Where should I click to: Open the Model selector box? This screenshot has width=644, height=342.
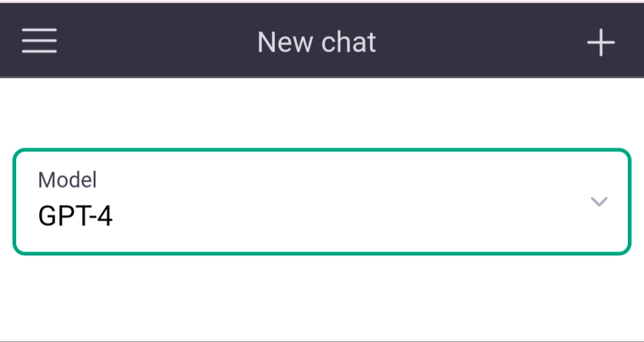tap(321, 202)
